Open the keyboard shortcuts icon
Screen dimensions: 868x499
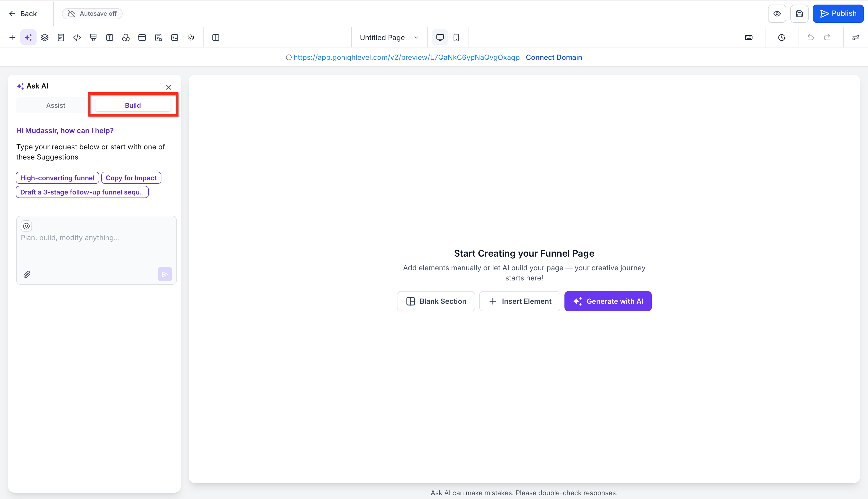tap(749, 37)
